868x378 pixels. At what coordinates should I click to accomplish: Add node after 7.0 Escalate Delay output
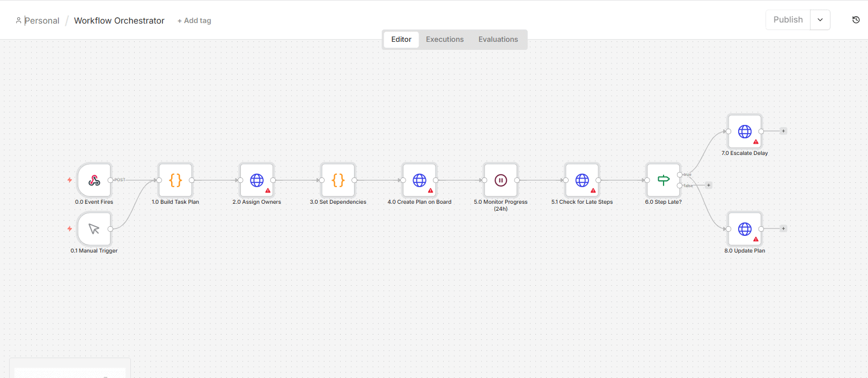[x=783, y=131]
